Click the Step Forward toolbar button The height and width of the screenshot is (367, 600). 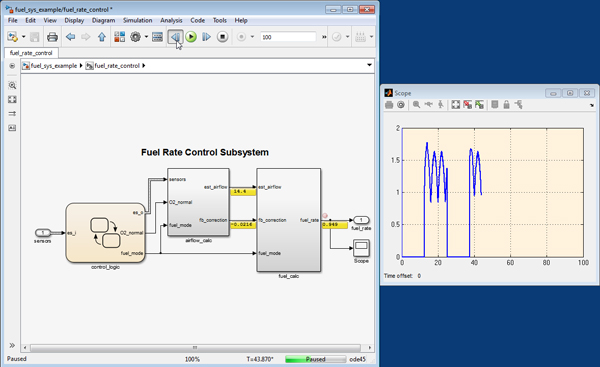(x=206, y=37)
